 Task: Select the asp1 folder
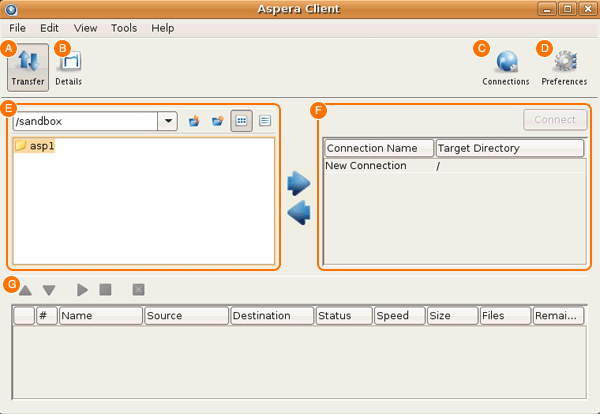point(35,146)
